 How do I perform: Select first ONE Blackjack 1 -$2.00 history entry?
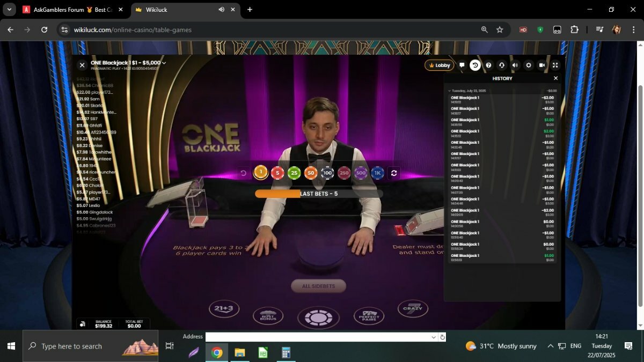[502, 99]
